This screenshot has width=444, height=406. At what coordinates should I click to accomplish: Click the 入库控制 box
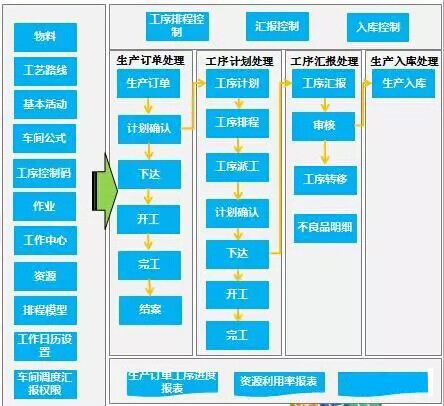click(x=378, y=27)
